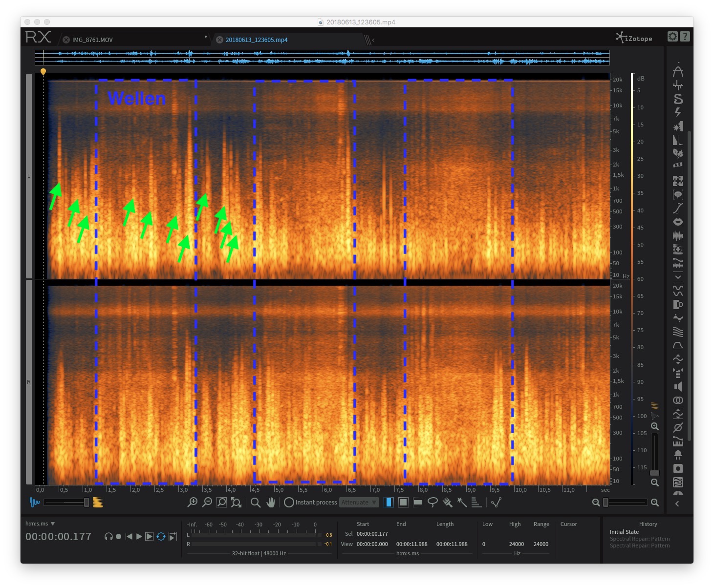The image size is (714, 588).
Task: Click the horizontal zoom out magnifier
Action: tap(596, 502)
